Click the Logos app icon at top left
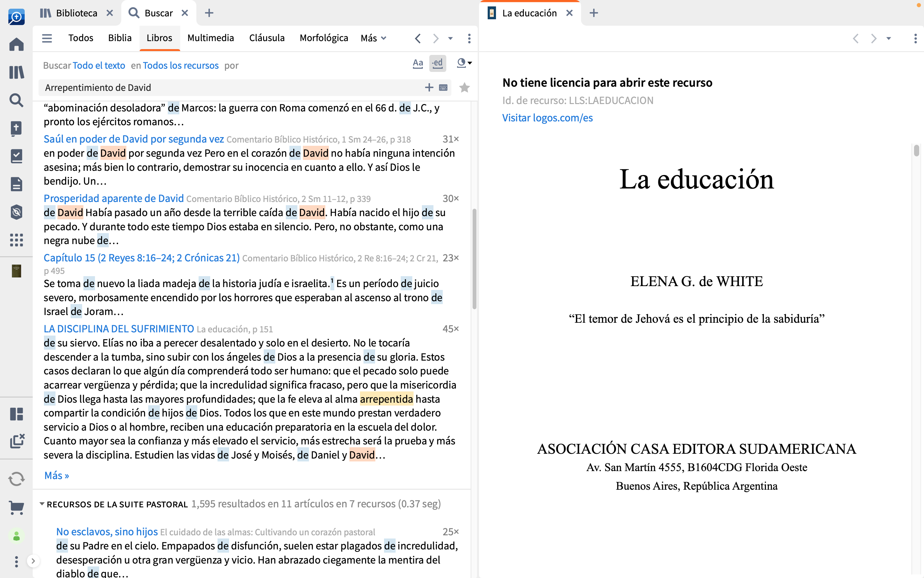Viewport: 924px width, 578px height. click(x=16, y=17)
